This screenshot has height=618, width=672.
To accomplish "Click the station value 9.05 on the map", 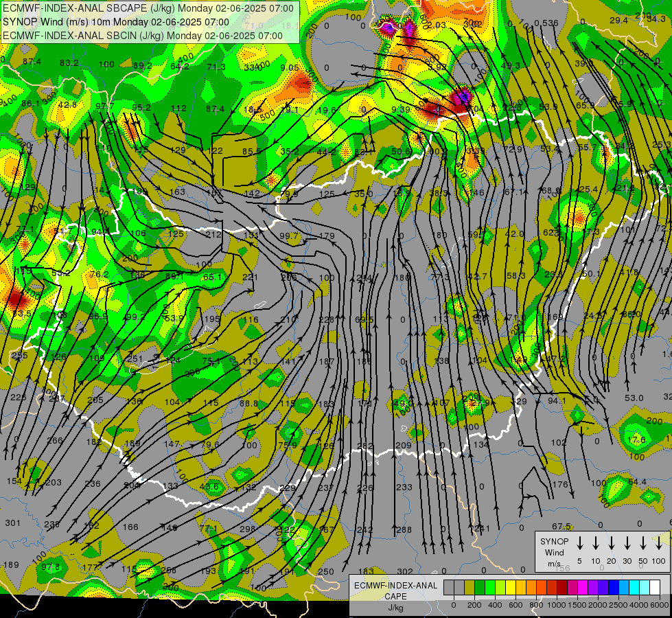I will click(290, 67).
